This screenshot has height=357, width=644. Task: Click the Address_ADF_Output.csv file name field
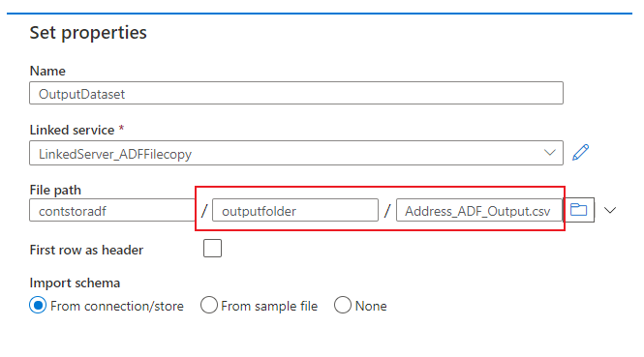[x=479, y=211]
